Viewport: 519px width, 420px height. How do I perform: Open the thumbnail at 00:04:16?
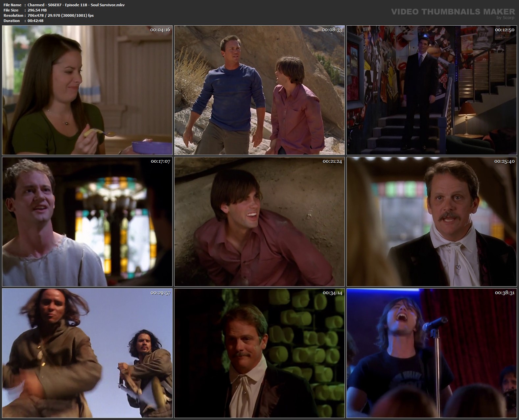[87, 90]
